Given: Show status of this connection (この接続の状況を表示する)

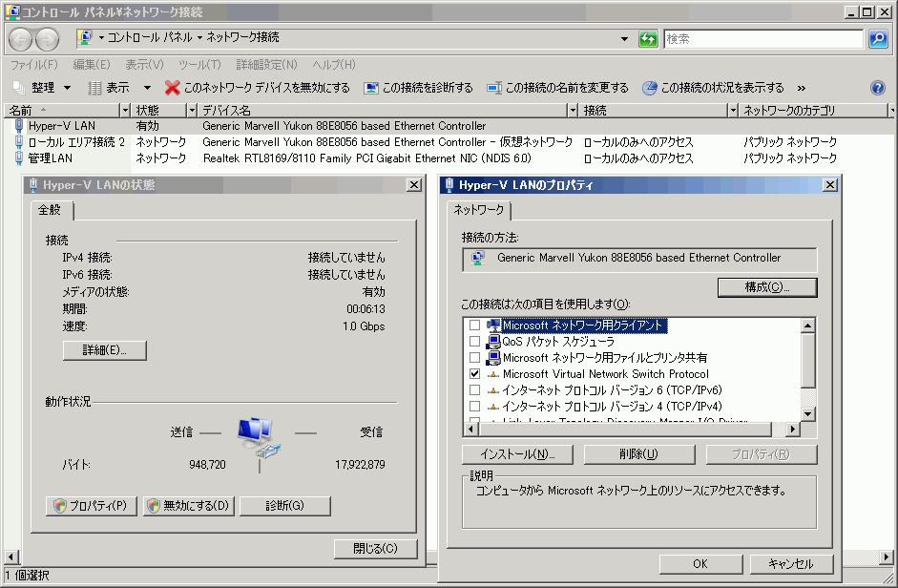Looking at the screenshot, I should click(713, 88).
